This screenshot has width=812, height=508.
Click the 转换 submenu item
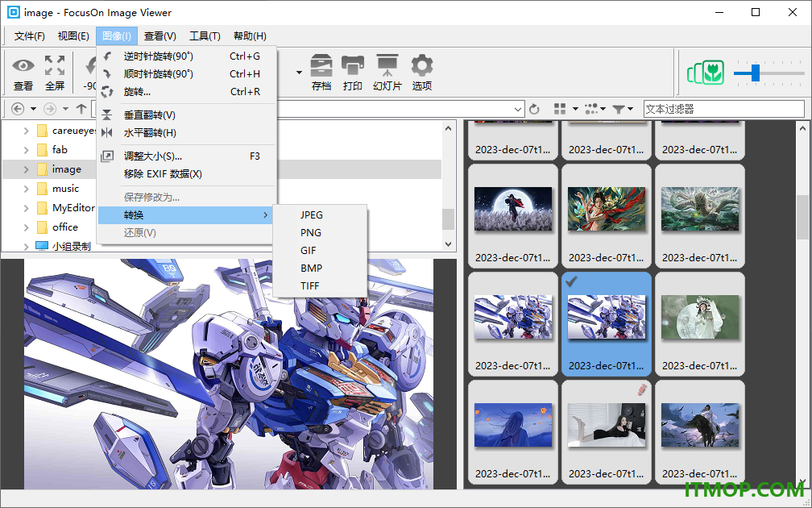click(186, 214)
